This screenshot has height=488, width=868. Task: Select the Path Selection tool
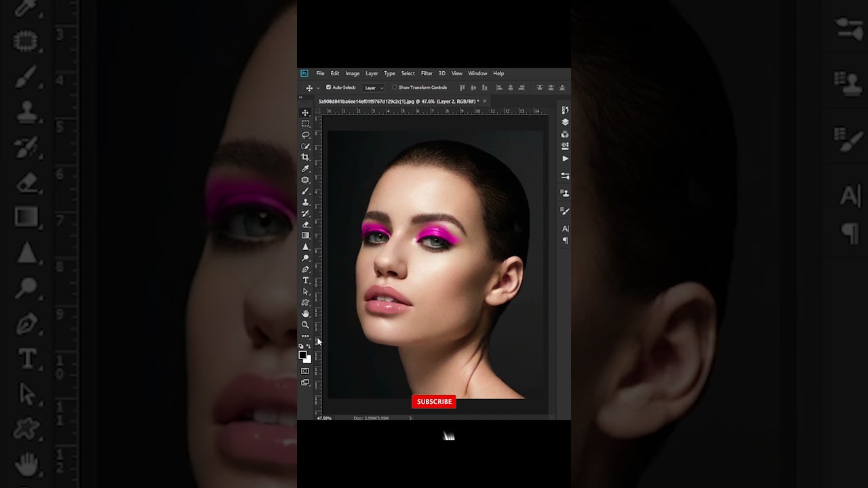(305, 291)
